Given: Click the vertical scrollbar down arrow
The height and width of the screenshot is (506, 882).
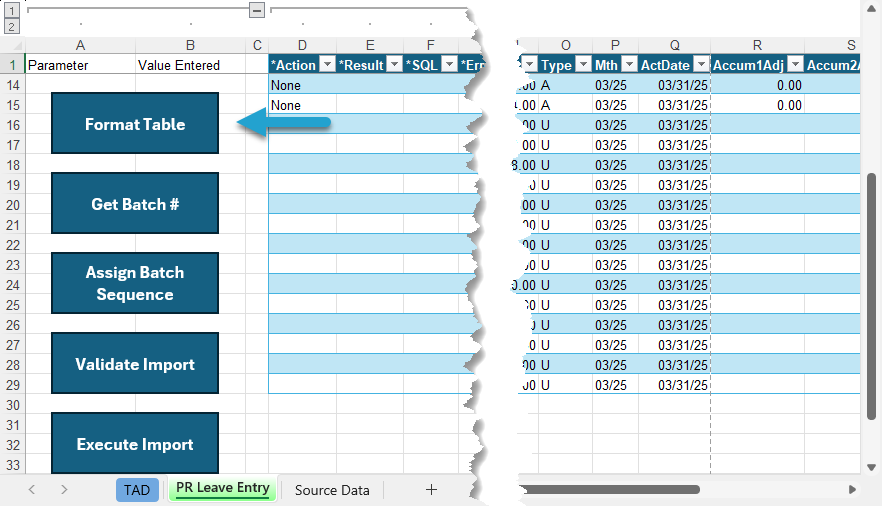Looking at the screenshot, I should (871, 467).
